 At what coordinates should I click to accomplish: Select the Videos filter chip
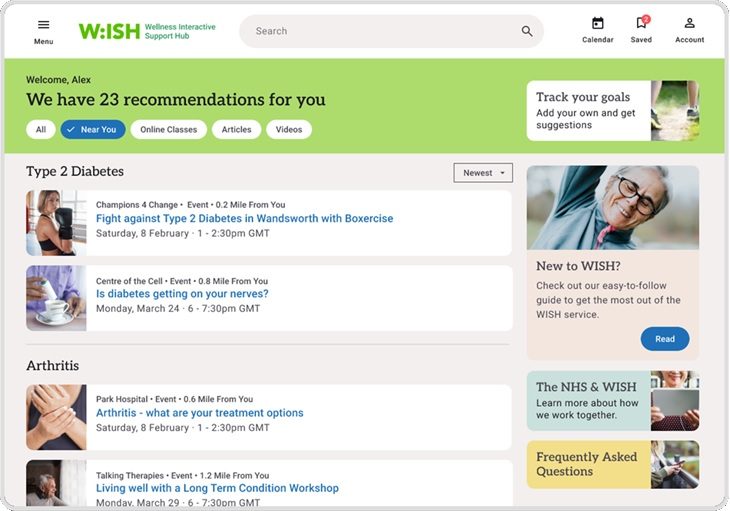pos(289,129)
